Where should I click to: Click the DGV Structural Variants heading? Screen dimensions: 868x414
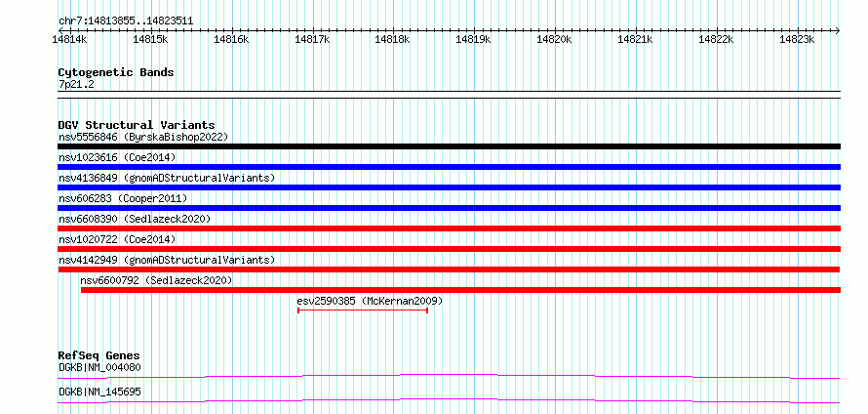[137, 125]
